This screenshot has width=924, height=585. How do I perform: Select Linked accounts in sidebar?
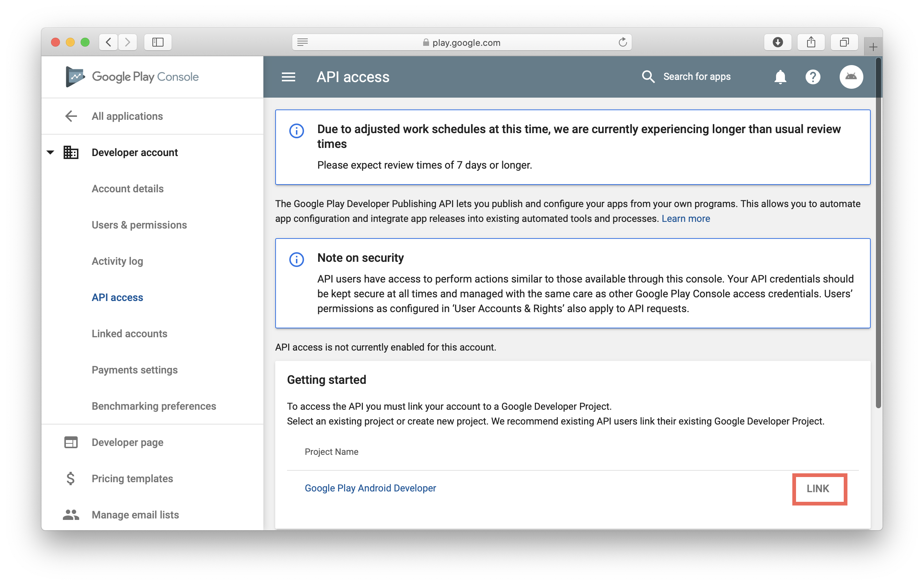129,334
